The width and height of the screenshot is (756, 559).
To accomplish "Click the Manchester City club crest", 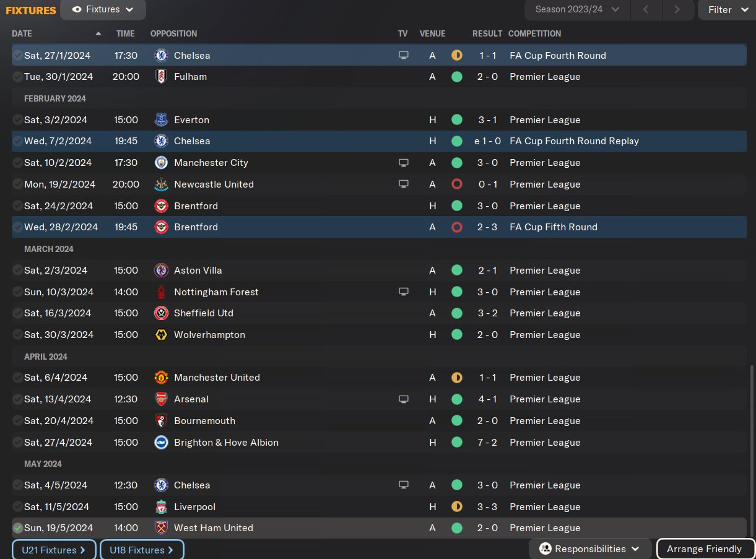I will tap(161, 163).
